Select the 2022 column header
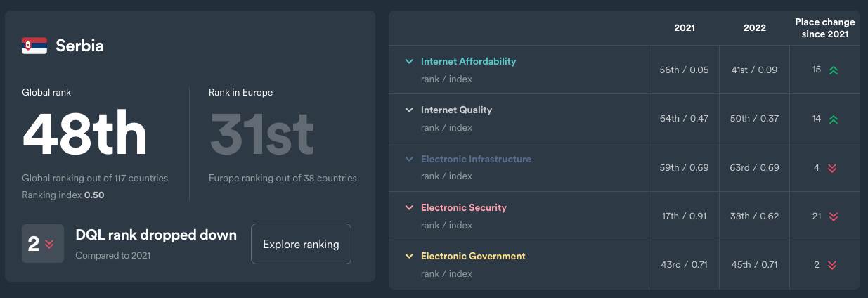This screenshot has width=868, height=298. tap(754, 28)
